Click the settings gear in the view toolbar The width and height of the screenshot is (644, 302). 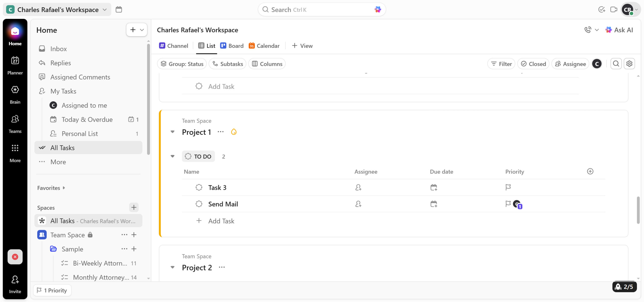[x=629, y=64]
